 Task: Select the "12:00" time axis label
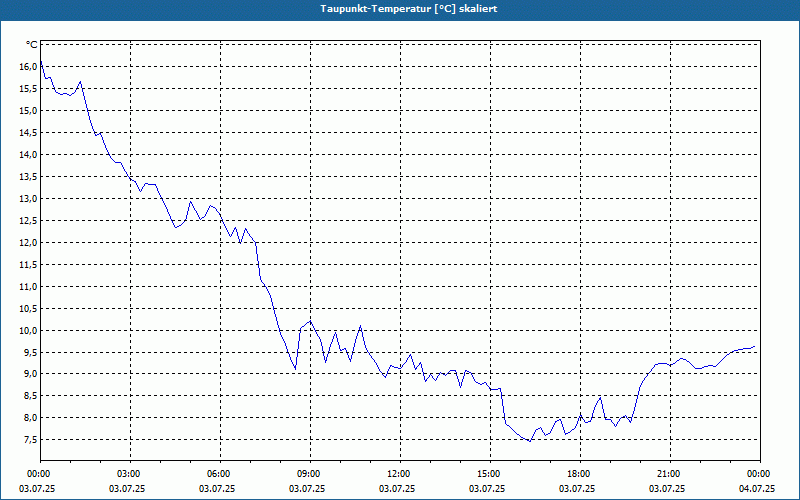(397, 474)
